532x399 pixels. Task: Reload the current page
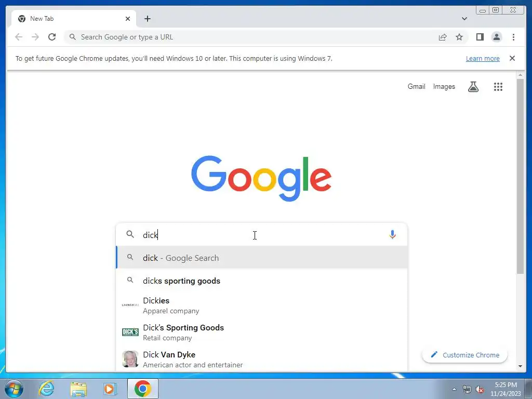pyautogui.click(x=52, y=37)
